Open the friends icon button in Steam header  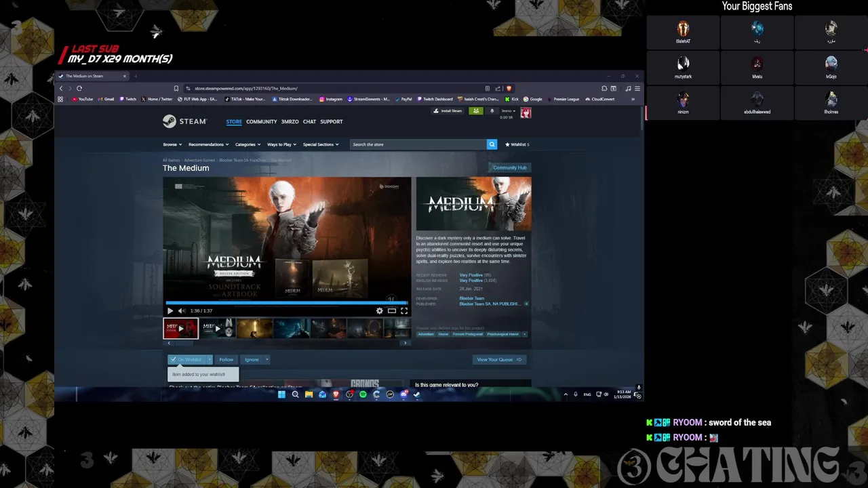[476, 110]
